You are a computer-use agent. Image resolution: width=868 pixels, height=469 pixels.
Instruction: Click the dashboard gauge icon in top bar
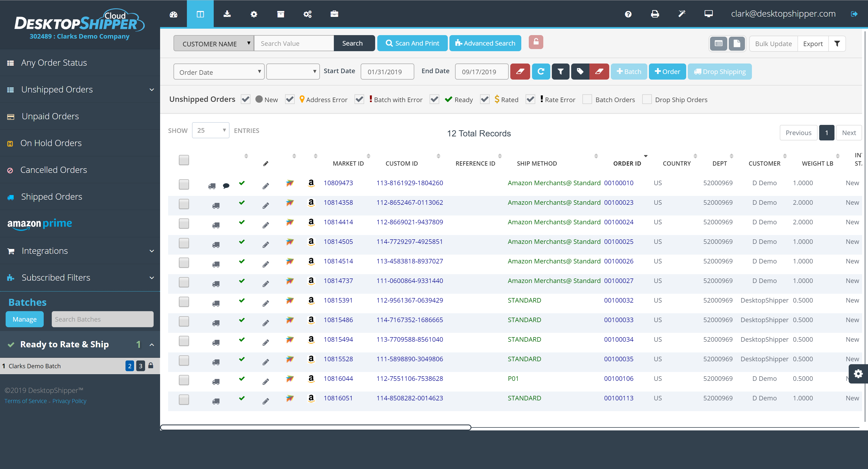tap(173, 14)
